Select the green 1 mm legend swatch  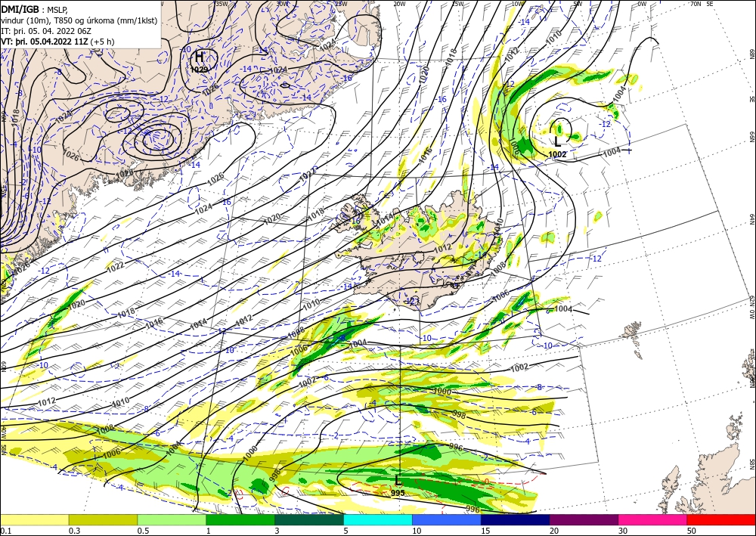click(x=240, y=519)
